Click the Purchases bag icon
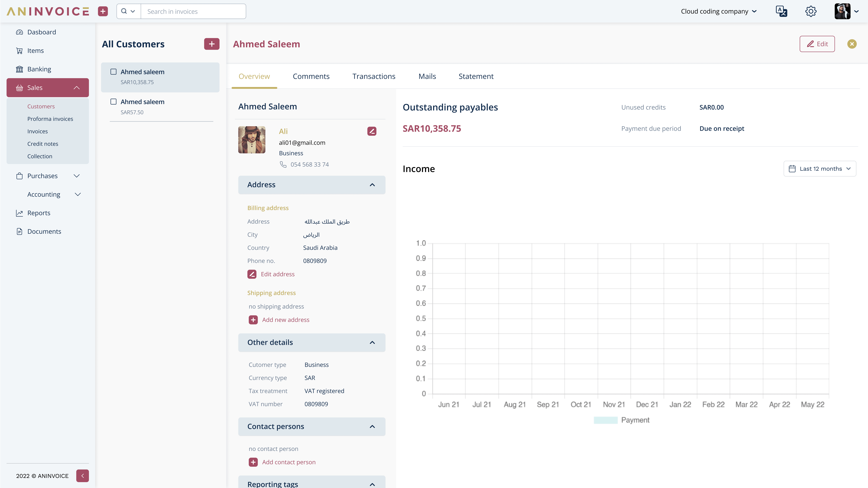This screenshot has width=868, height=488. pos(20,176)
